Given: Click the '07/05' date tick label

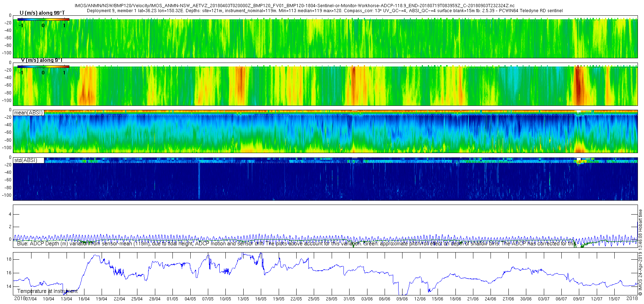Looking at the screenshot, I should click(208, 299).
